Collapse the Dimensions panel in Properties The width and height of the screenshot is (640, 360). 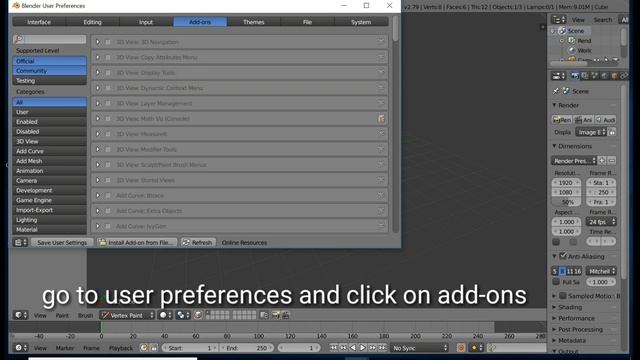554,146
